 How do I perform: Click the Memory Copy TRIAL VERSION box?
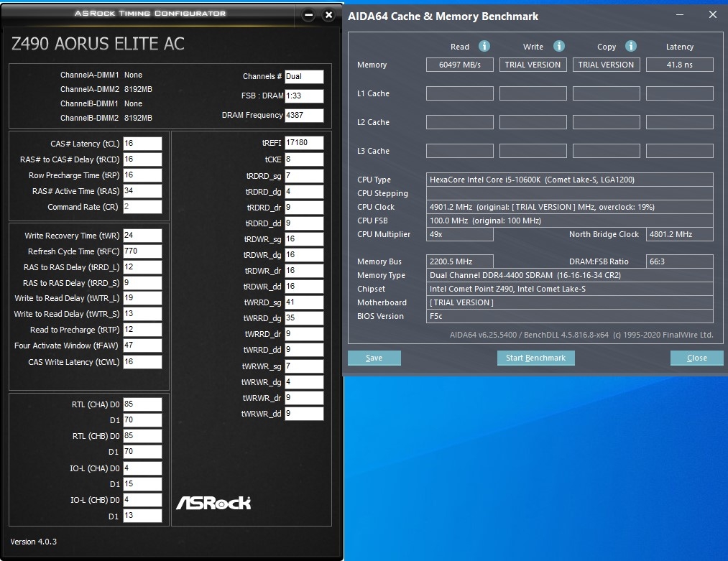point(607,65)
